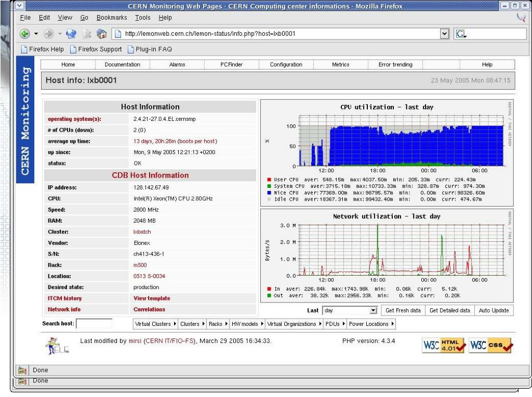Open the Bookmarks menu

point(112,18)
